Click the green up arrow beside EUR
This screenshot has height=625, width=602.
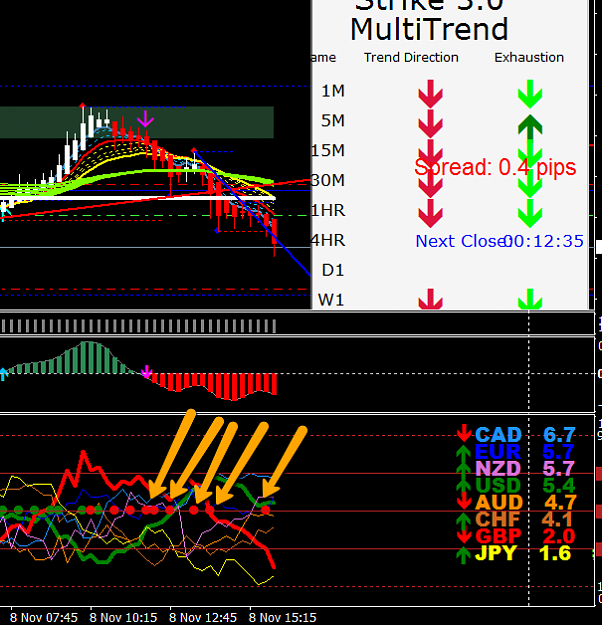(463, 453)
